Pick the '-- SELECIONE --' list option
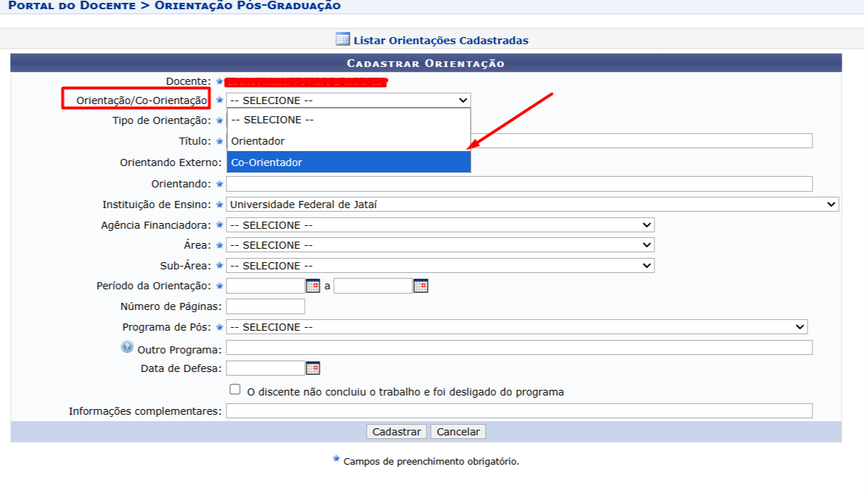Image resolution: width=868 pixels, height=491 pixels. [349, 120]
